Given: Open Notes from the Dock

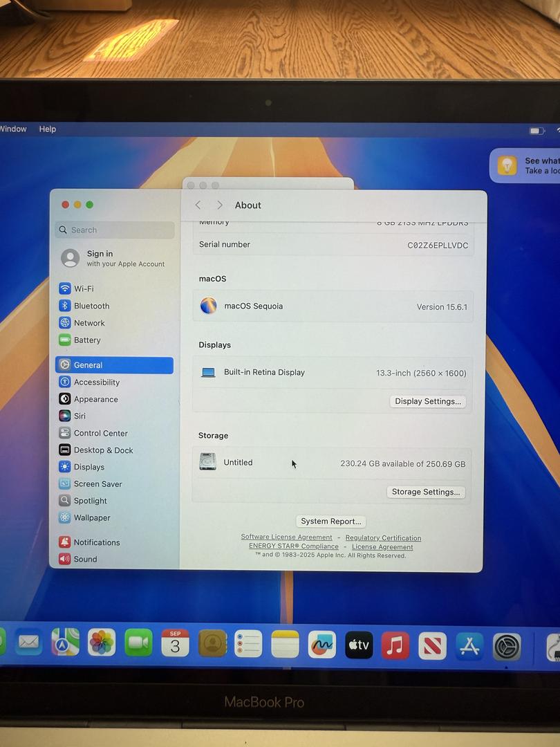Looking at the screenshot, I should click(286, 645).
